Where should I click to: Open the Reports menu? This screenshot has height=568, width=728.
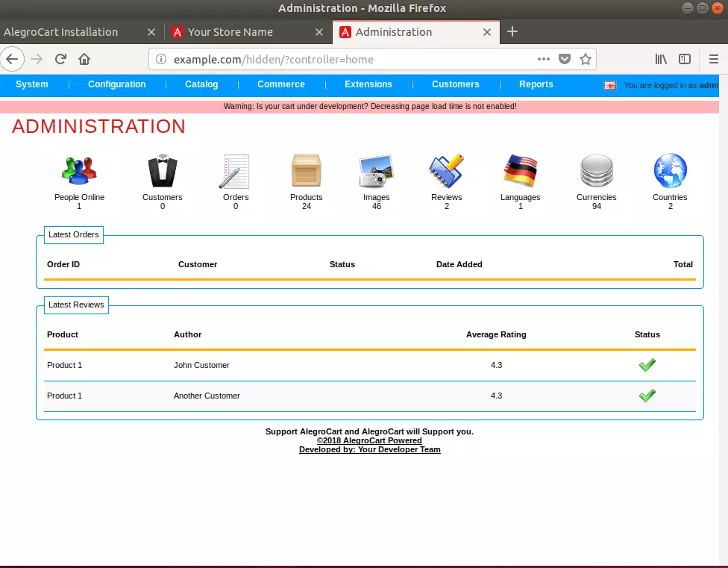click(x=536, y=84)
